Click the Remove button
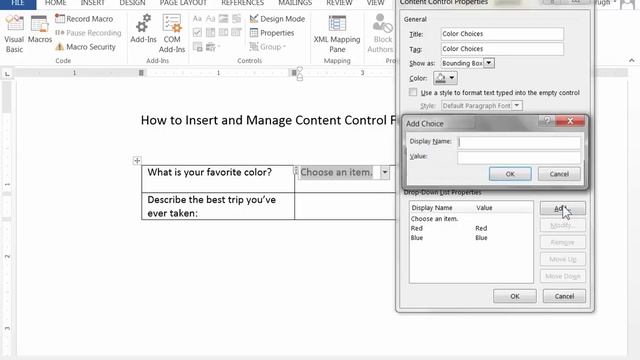The height and width of the screenshot is (360, 640). pos(562,242)
